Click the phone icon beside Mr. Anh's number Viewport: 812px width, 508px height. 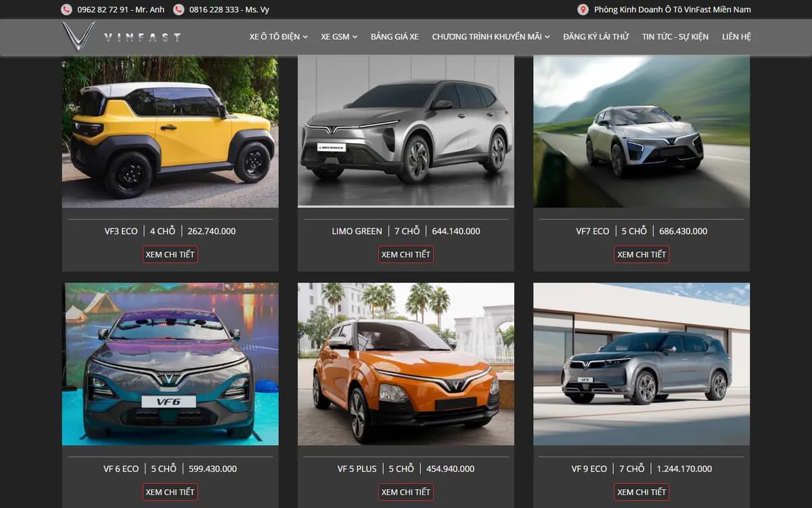click(x=66, y=9)
